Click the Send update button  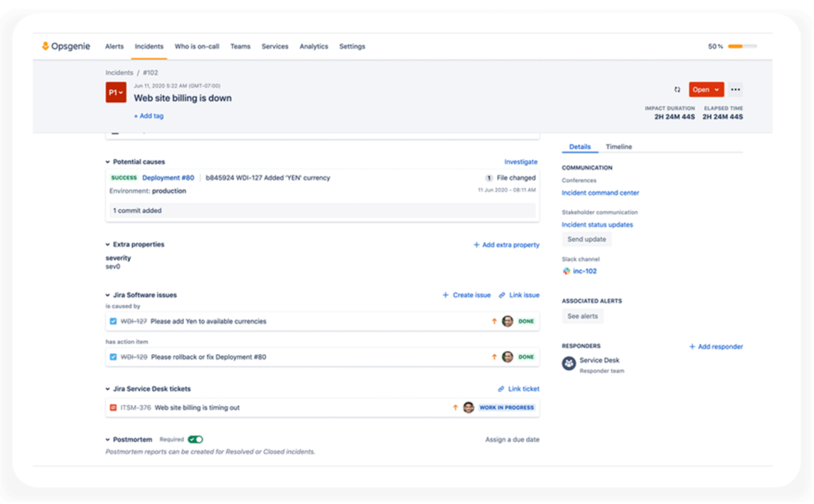[587, 239]
